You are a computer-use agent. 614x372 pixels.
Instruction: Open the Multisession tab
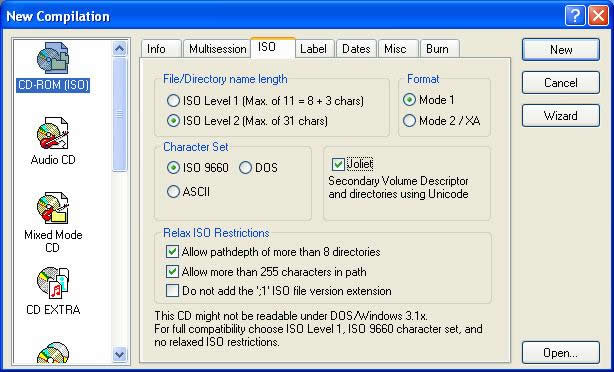click(x=217, y=49)
